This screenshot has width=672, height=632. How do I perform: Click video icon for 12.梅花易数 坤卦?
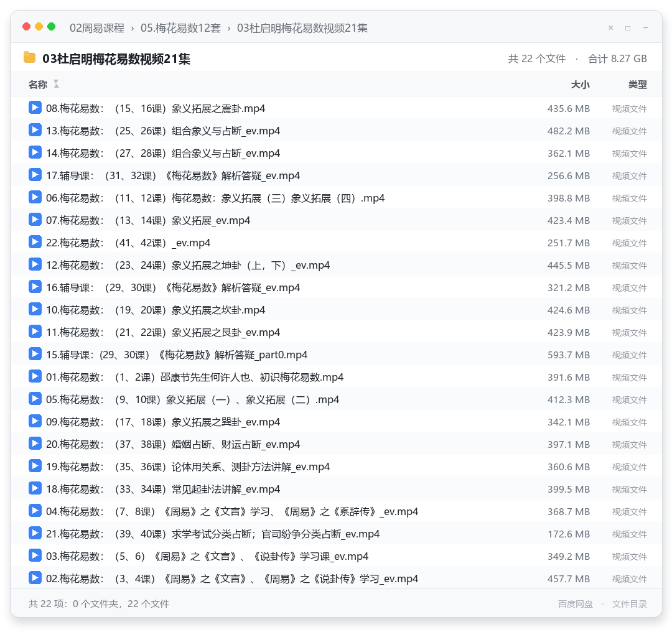tap(35, 264)
